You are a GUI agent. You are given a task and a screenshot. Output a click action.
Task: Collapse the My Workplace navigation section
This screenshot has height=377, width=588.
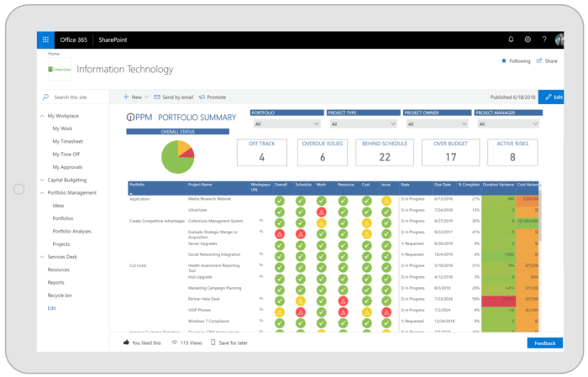tap(42, 116)
